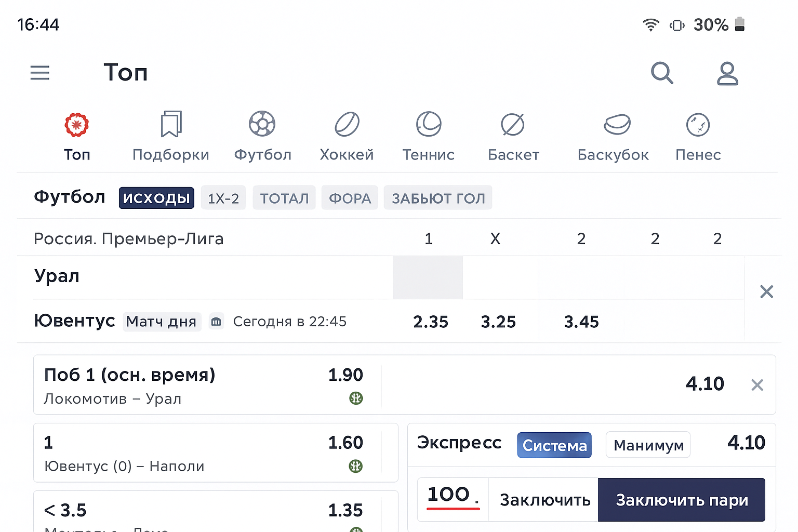Remove the Локомотив – Урал bet selection
Image resolution: width=798 pixels, height=532 pixels.
757,385
